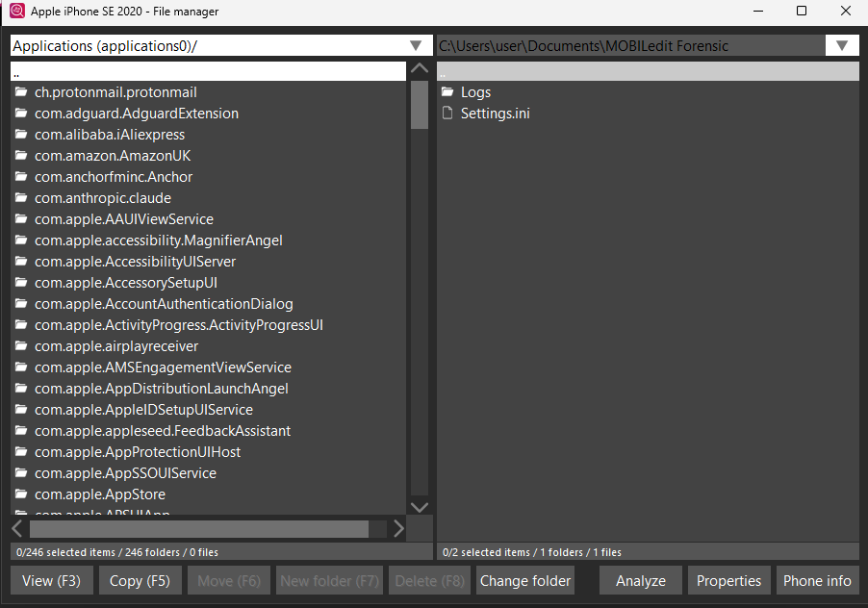868x608 pixels.
Task: Click the Move (F6) button
Action: (229, 580)
